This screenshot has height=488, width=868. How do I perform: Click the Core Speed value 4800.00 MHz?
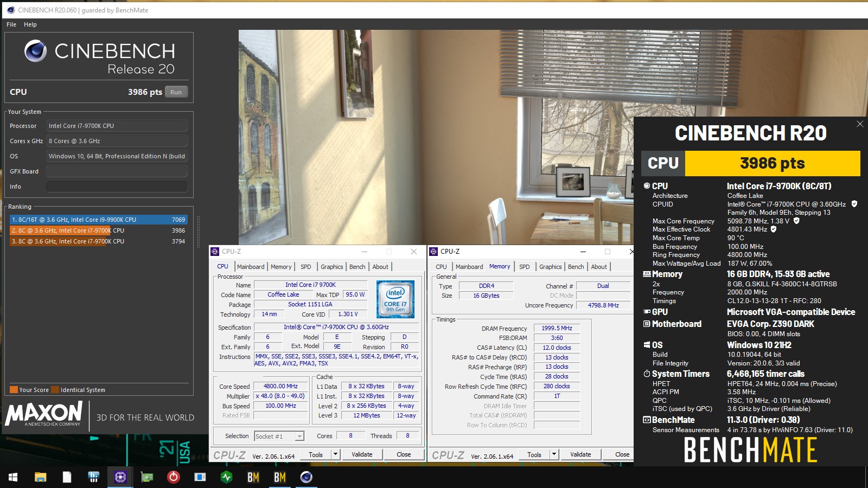click(280, 387)
